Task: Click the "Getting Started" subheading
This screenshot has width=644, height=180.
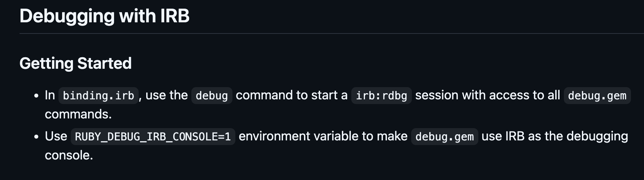Action: [x=75, y=63]
